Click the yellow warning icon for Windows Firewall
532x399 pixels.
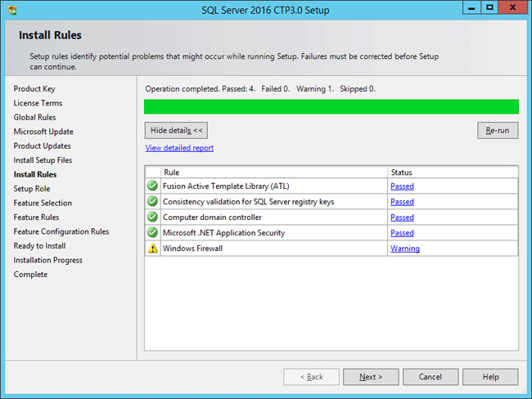[x=152, y=249]
